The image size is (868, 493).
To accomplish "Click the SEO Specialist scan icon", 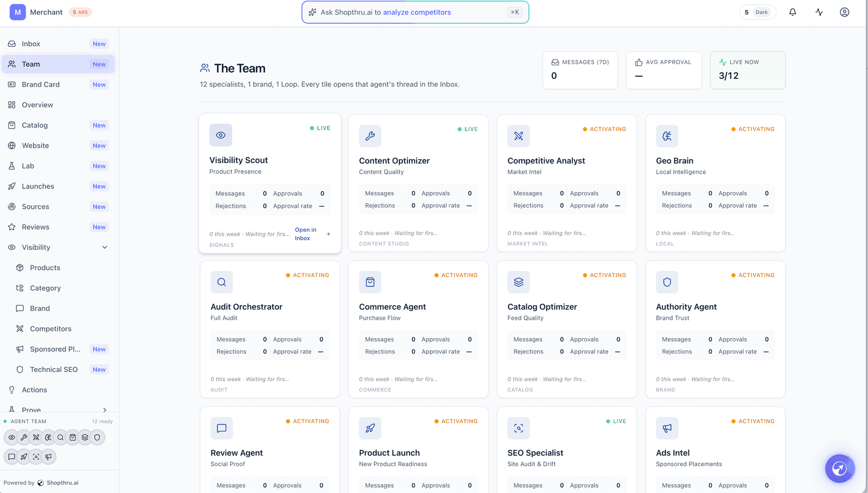I will 519,428.
